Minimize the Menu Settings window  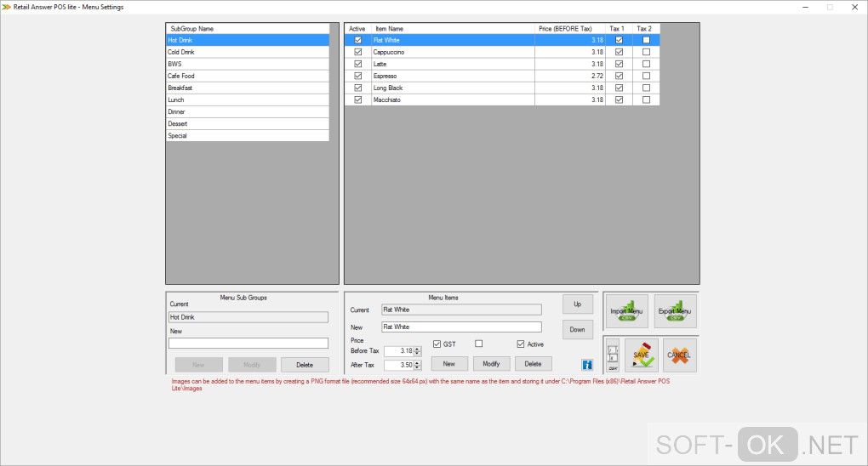(x=805, y=7)
